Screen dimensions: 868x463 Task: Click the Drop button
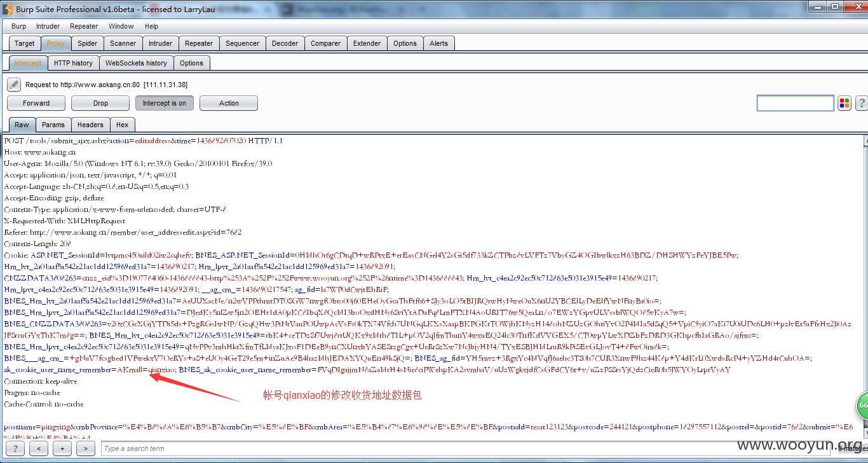pyautogui.click(x=100, y=103)
